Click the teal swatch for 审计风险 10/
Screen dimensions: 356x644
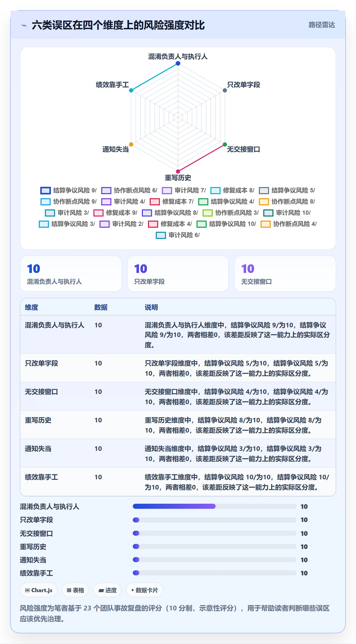[268, 213]
